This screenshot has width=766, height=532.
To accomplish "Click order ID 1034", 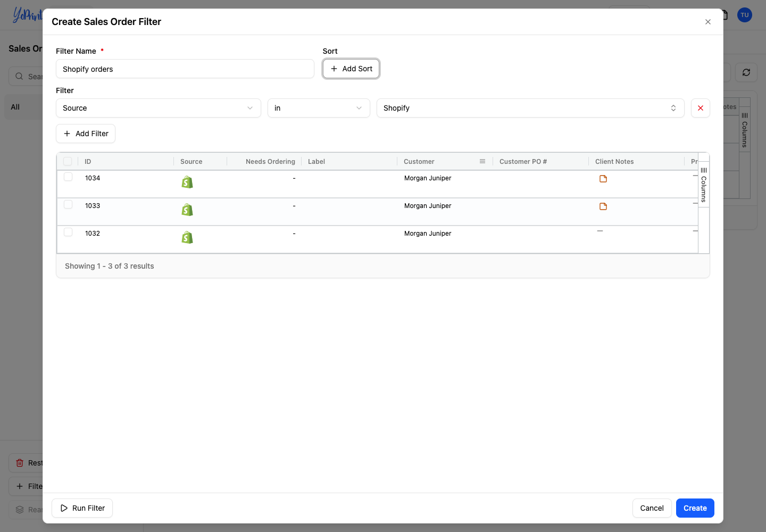I will click(93, 178).
